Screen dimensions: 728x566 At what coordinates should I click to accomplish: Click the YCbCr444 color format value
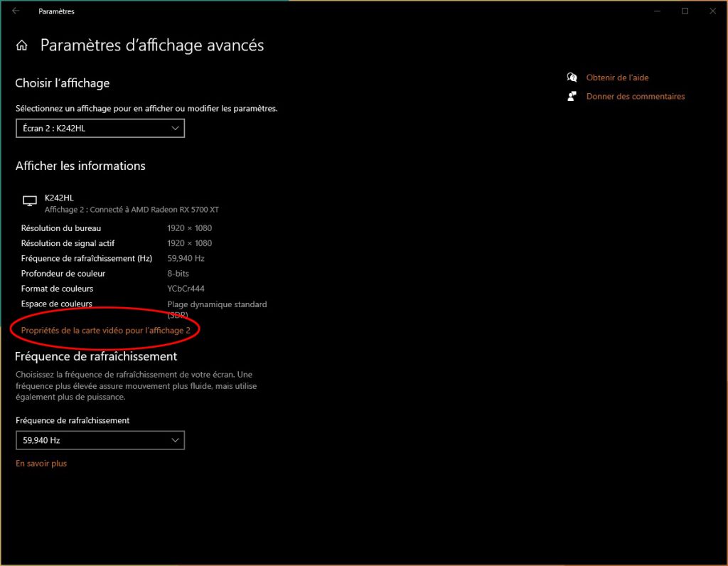(x=187, y=289)
